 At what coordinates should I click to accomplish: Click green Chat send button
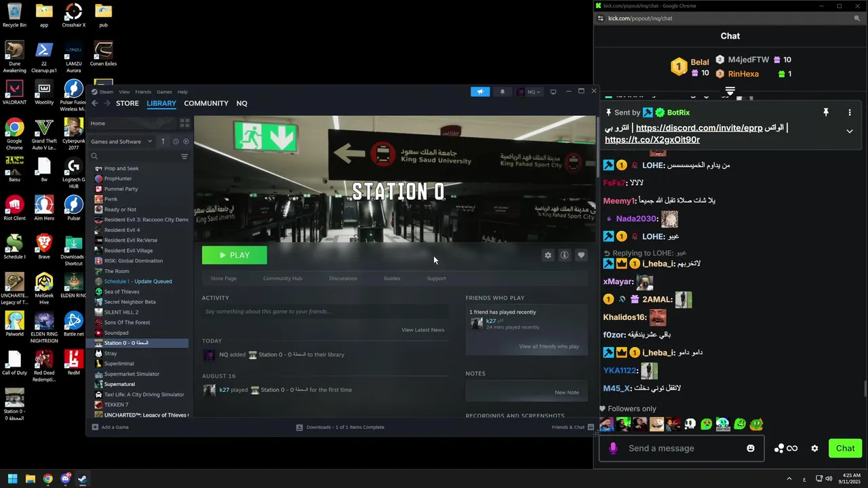click(x=845, y=448)
